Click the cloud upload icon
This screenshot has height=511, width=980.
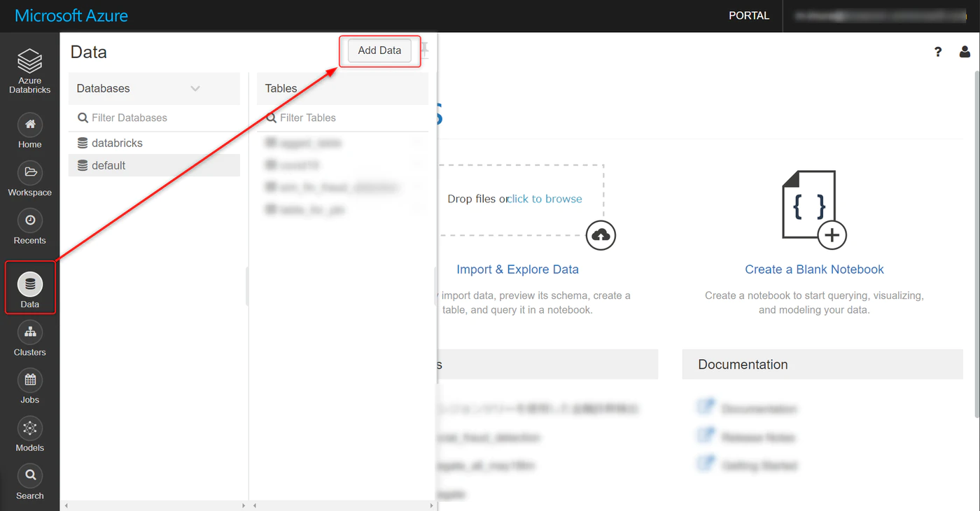click(601, 236)
